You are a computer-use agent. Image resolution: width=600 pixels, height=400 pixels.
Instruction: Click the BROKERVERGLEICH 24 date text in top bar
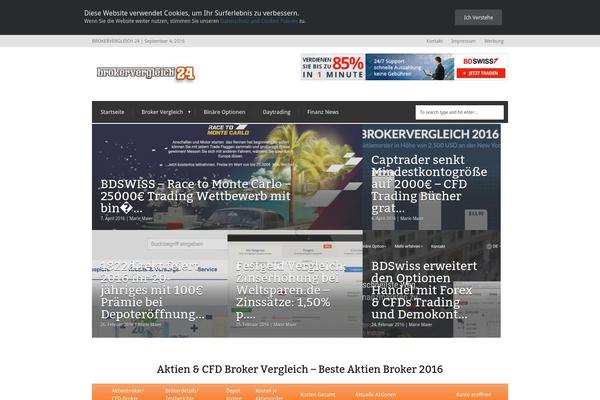click(x=138, y=41)
